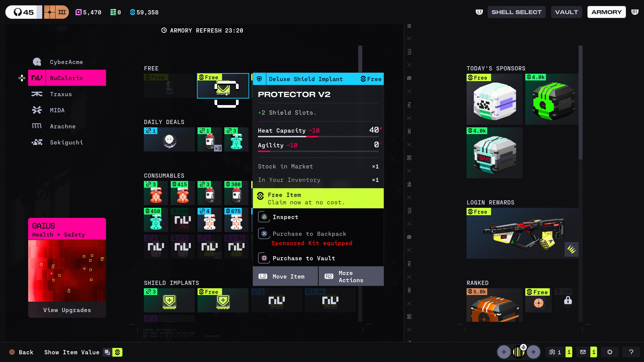Viewport: 644px width, 362px height.
Task: Open the green 4.0k sponsor crate
Action: 552,99
